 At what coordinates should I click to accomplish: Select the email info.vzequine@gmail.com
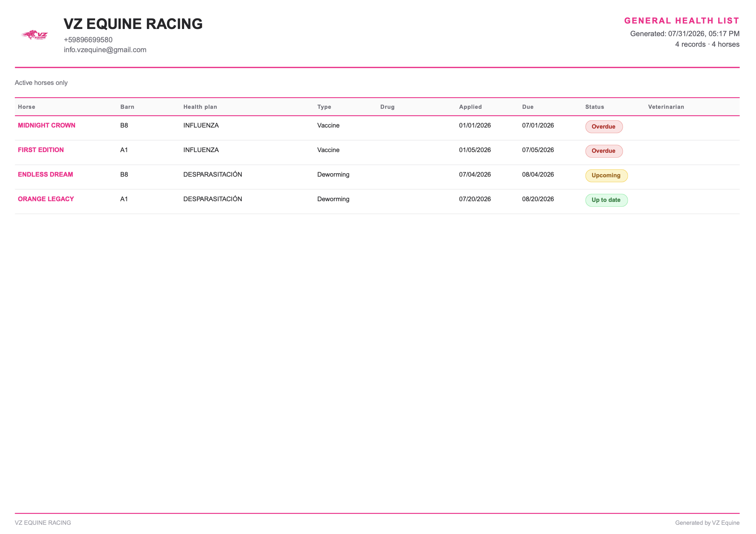(105, 50)
